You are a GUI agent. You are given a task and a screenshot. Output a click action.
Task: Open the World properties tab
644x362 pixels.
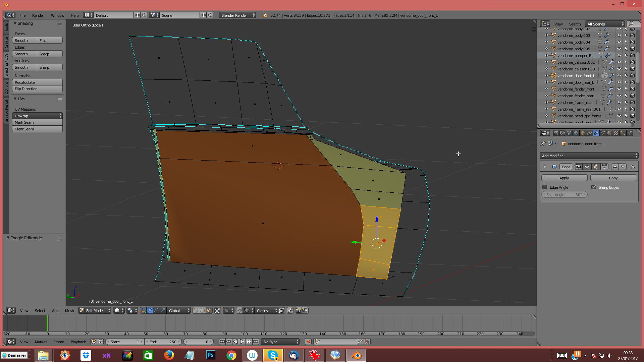coord(576,133)
